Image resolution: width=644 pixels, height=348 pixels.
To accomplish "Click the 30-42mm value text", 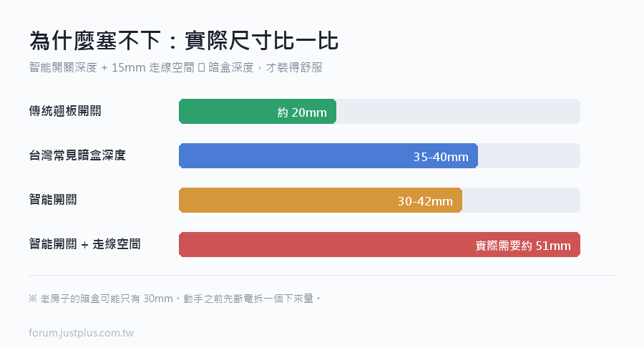I will coord(425,201).
